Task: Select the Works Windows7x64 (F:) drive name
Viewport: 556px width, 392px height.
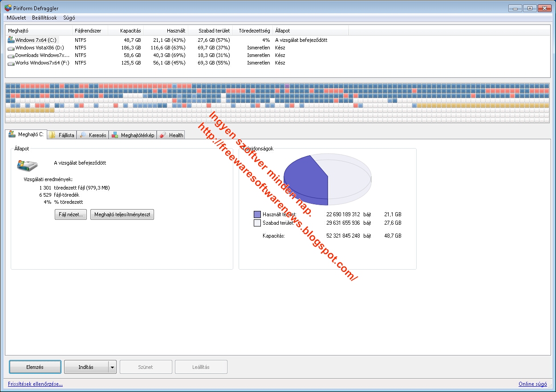Action: tap(42, 63)
